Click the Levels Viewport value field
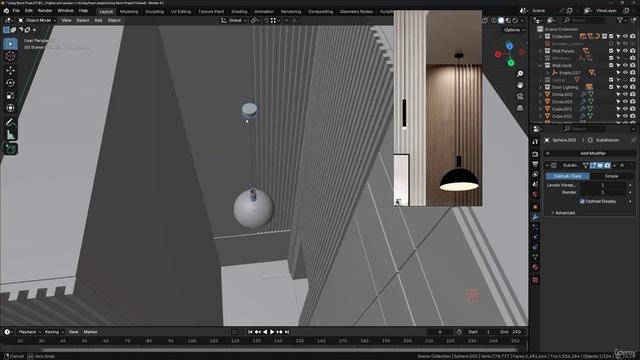Screen dimensions: 640x360 point(603,185)
